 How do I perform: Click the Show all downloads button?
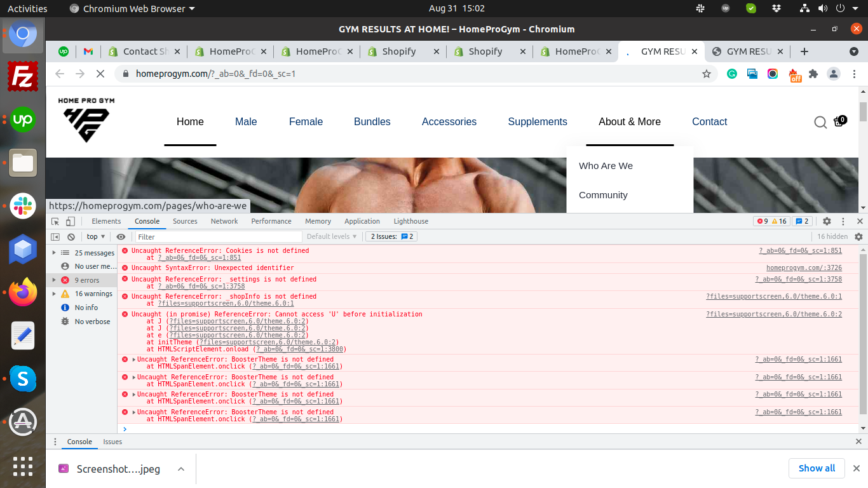coord(817,468)
